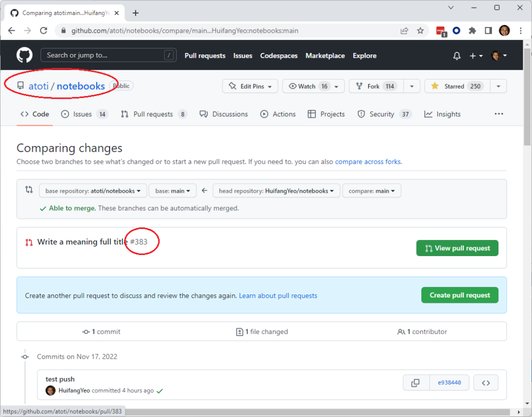Open the notifications bell

(457, 56)
